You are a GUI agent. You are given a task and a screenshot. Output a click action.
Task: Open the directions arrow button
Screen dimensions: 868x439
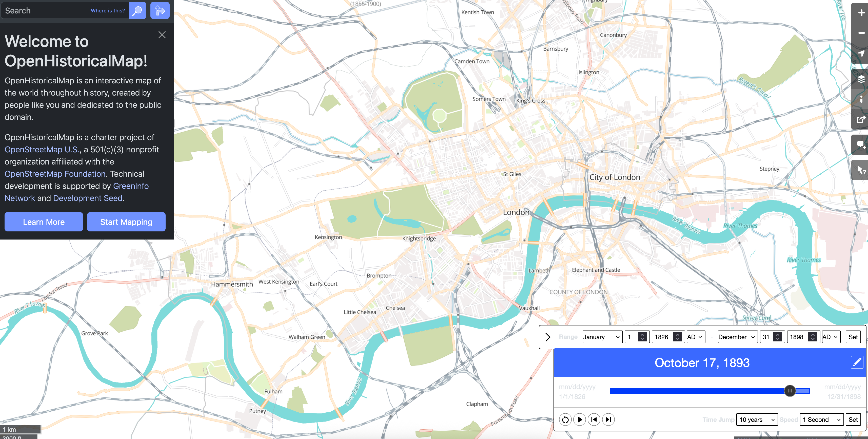tap(160, 10)
